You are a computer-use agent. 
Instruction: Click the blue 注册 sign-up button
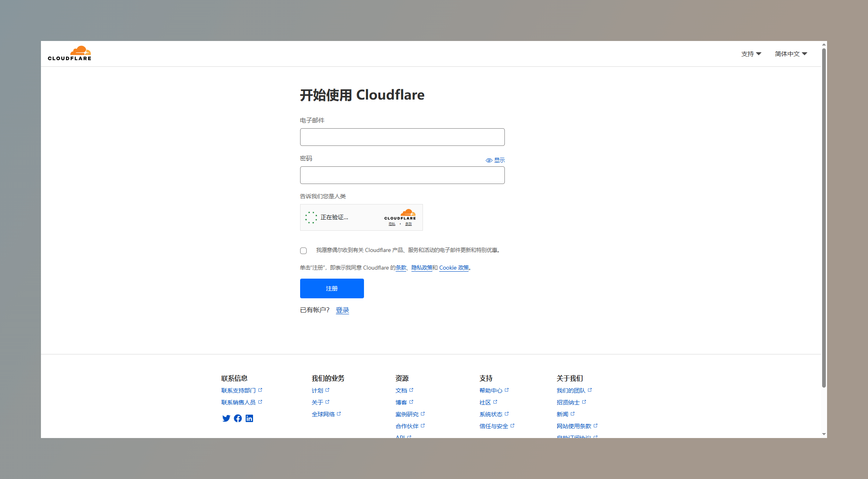pos(332,288)
